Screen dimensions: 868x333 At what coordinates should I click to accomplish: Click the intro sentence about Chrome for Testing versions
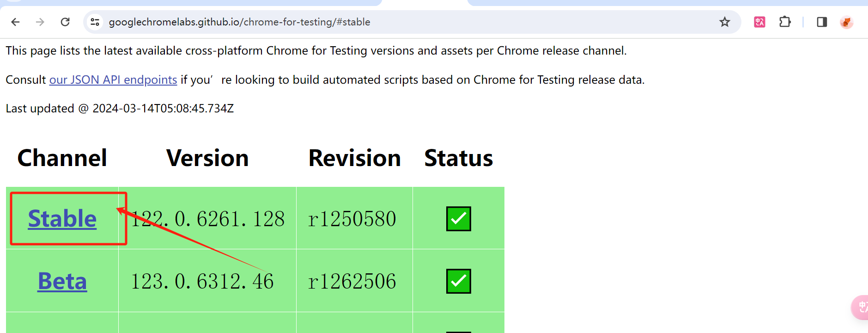(x=316, y=50)
